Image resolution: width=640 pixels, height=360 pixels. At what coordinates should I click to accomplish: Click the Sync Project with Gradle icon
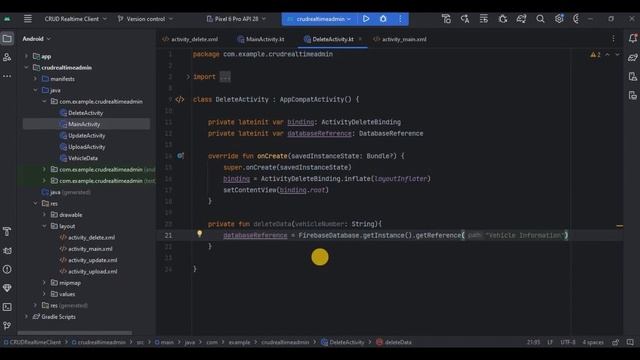tap(521, 19)
